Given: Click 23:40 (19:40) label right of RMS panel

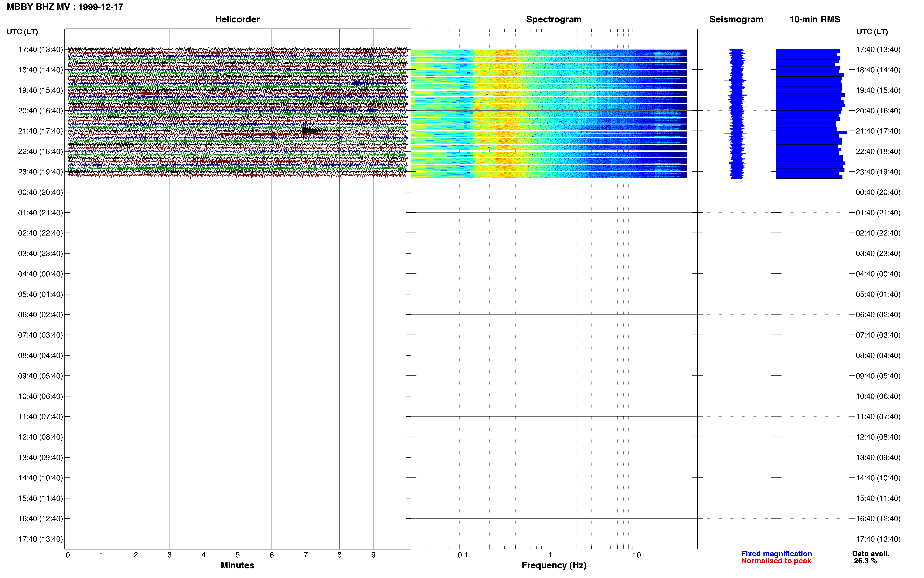Looking at the screenshot, I should [x=878, y=172].
